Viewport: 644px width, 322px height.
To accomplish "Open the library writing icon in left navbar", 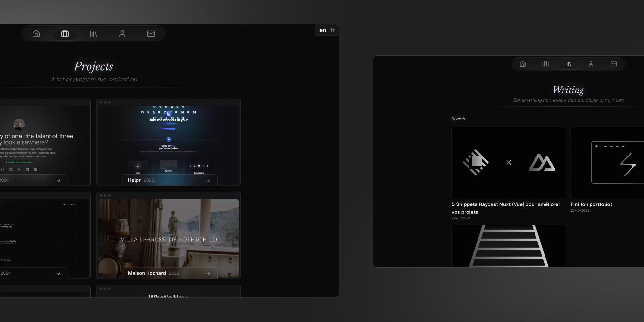I will tap(93, 34).
